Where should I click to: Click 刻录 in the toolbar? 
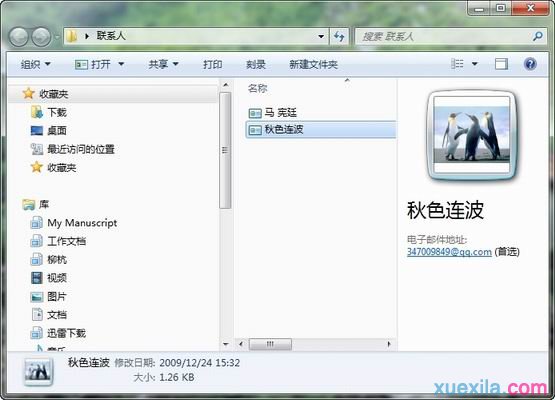click(x=256, y=64)
